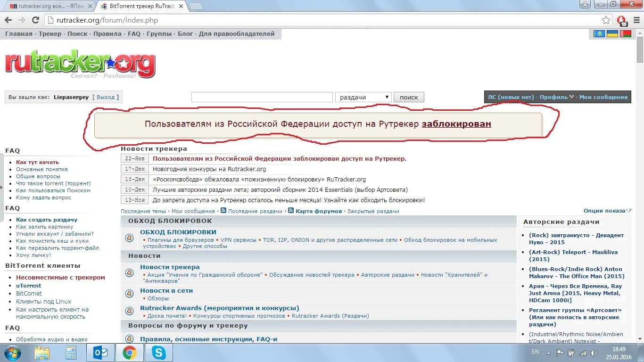Open the Windows Start button
The image size is (644, 362).
[12, 353]
